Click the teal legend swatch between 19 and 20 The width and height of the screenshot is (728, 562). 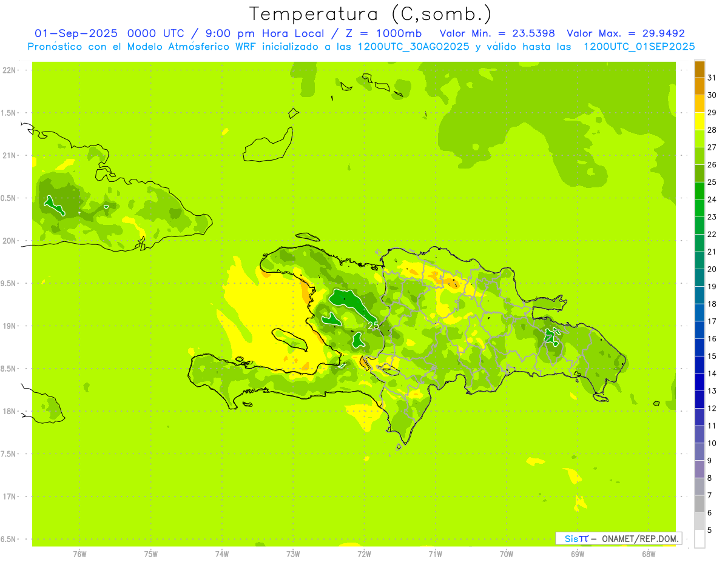pyautogui.click(x=699, y=278)
